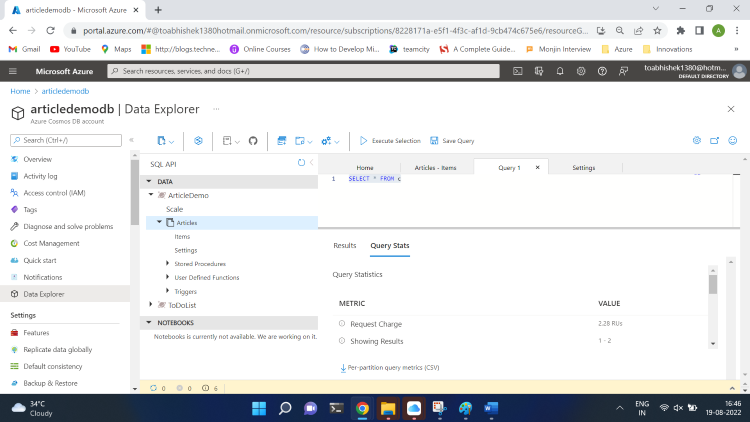Open Windows Start menu
The width and height of the screenshot is (750, 422).
(x=259, y=408)
